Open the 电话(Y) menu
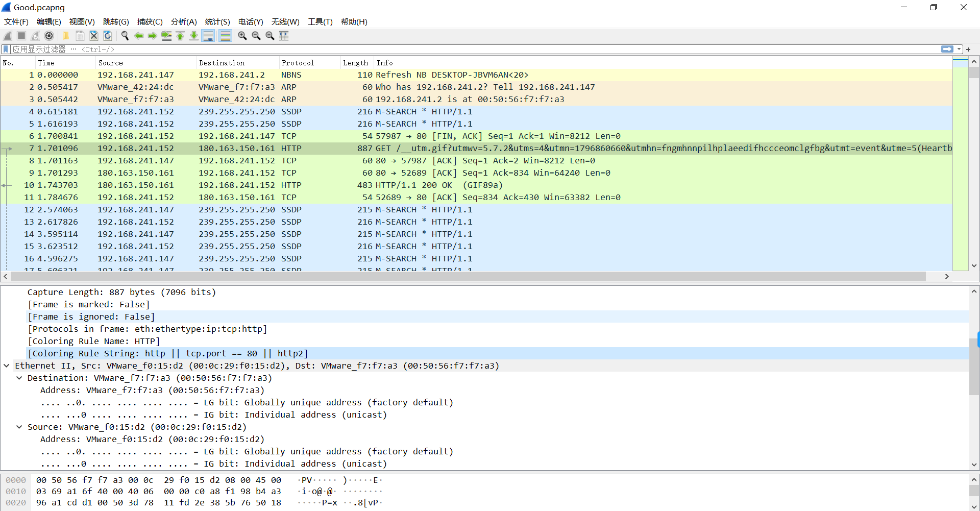 click(x=251, y=21)
